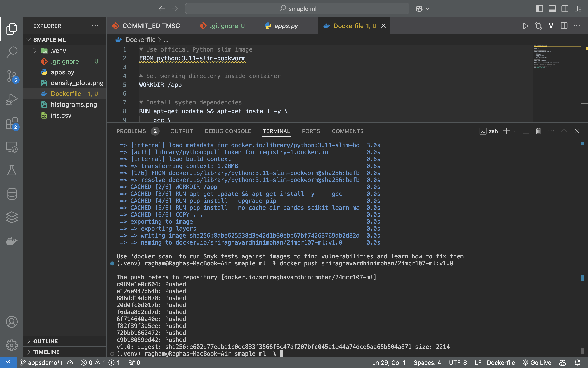Image resolution: width=588 pixels, height=368 pixels.
Task: Open the DEBUG CONSOLE panel tab
Action: coord(228,131)
